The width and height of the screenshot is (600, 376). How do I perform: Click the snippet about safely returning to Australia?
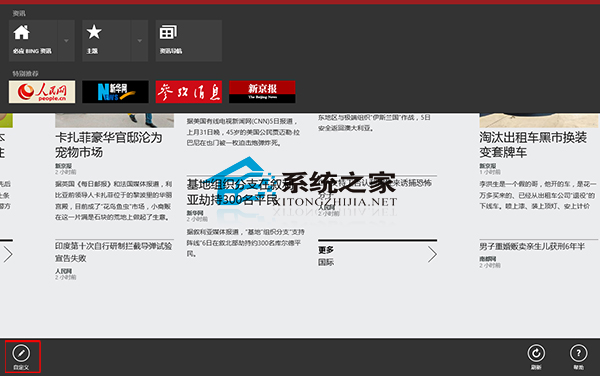click(x=374, y=123)
